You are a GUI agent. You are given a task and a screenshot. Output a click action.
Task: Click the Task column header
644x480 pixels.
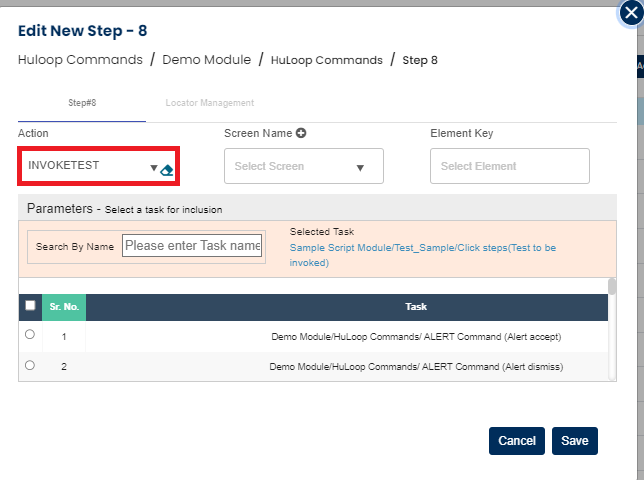pos(415,307)
